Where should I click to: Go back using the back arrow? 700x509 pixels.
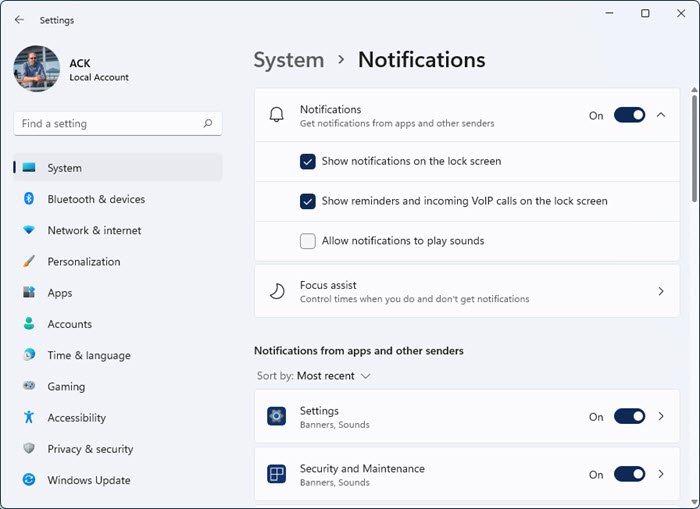pos(19,19)
